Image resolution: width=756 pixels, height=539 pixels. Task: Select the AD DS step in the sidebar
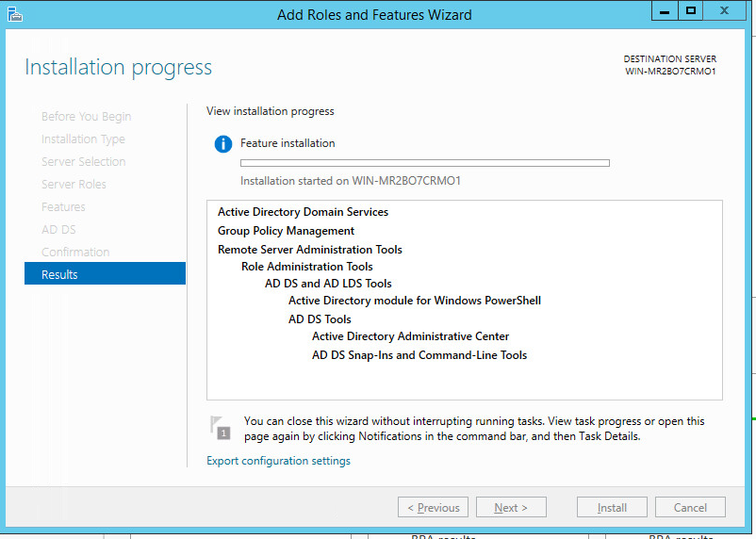click(58, 229)
